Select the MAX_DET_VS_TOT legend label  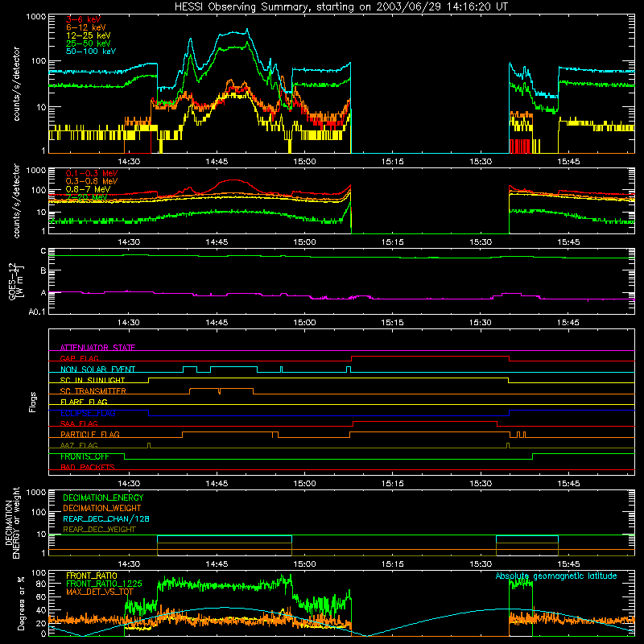point(100,592)
